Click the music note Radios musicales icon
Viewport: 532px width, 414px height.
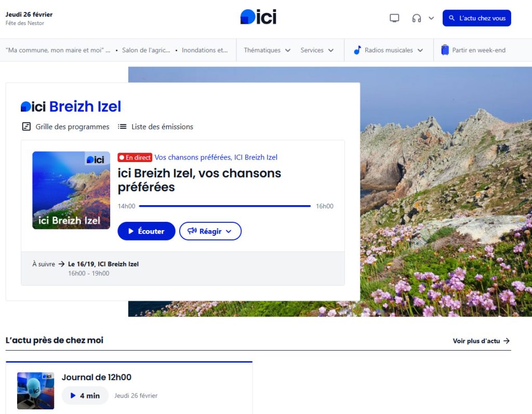(357, 50)
